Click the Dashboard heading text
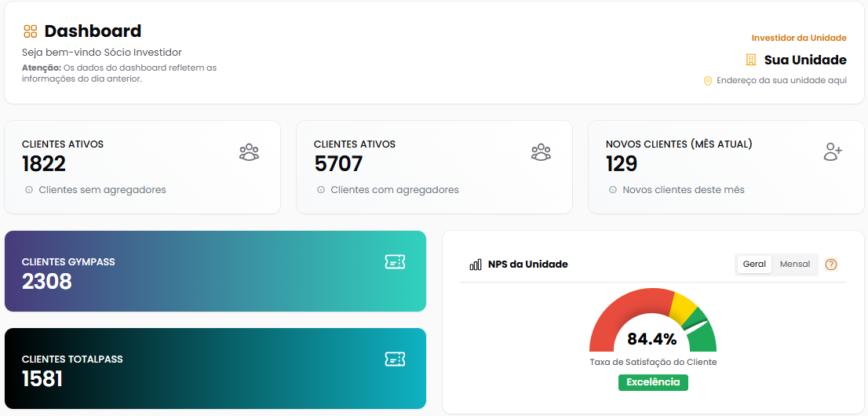The height and width of the screenshot is (416, 868). pos(93,31)
